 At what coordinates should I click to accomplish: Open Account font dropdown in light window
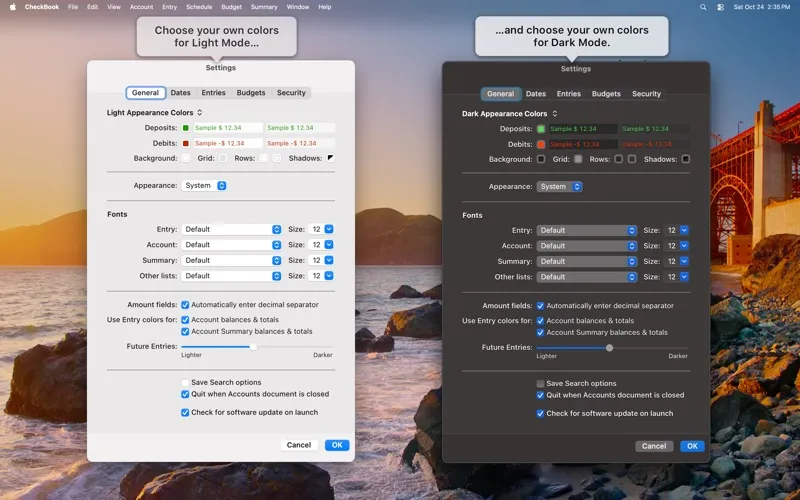point(231,245)
